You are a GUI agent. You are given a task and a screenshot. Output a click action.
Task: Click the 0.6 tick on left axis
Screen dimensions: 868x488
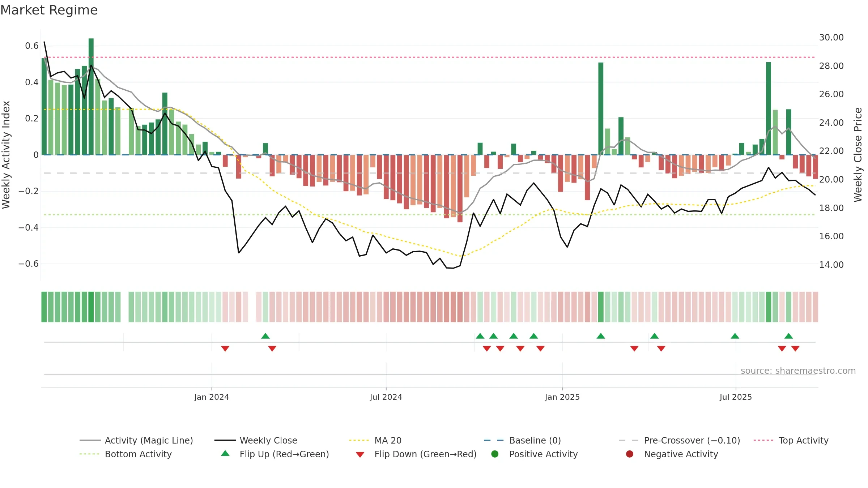click(32, 46)
